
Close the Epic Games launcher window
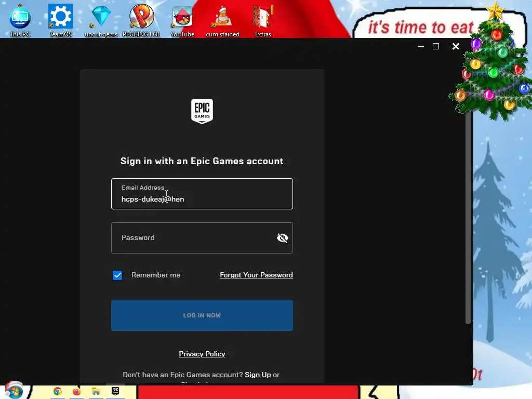[x=456, y=46]
